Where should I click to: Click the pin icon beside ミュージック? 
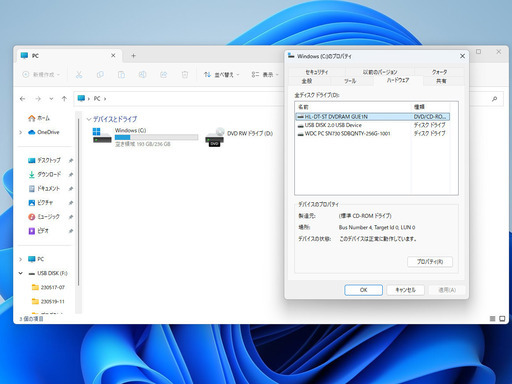[x=71, y=217]
